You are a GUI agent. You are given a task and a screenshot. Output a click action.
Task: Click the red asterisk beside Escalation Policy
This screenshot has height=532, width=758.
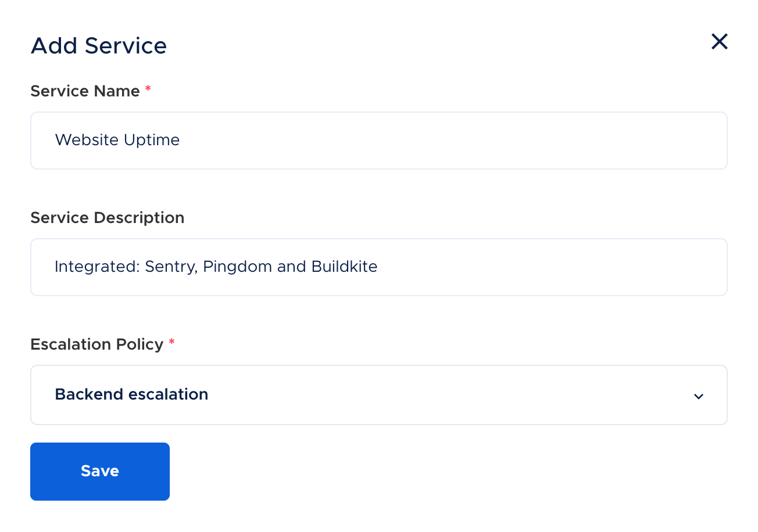click(x=171, y=343)
